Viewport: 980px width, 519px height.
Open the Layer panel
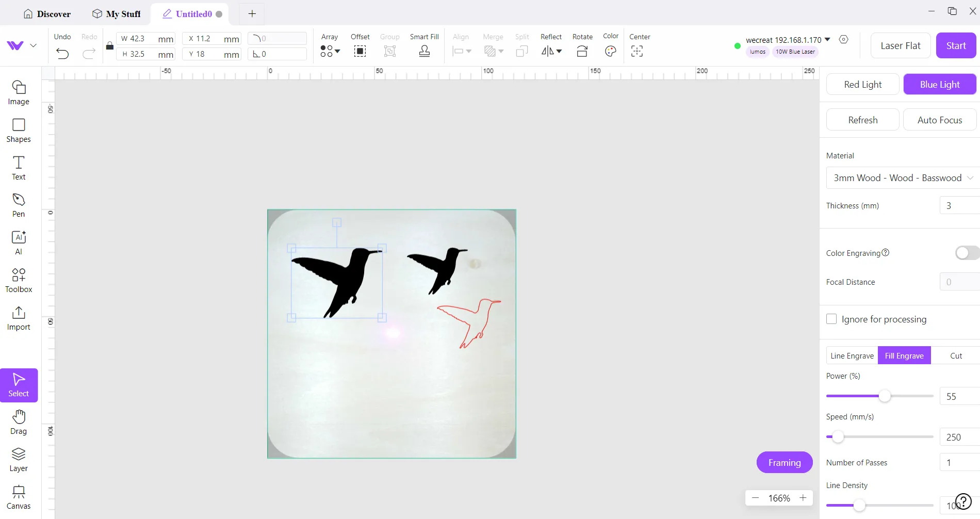[x=19, y=460]
